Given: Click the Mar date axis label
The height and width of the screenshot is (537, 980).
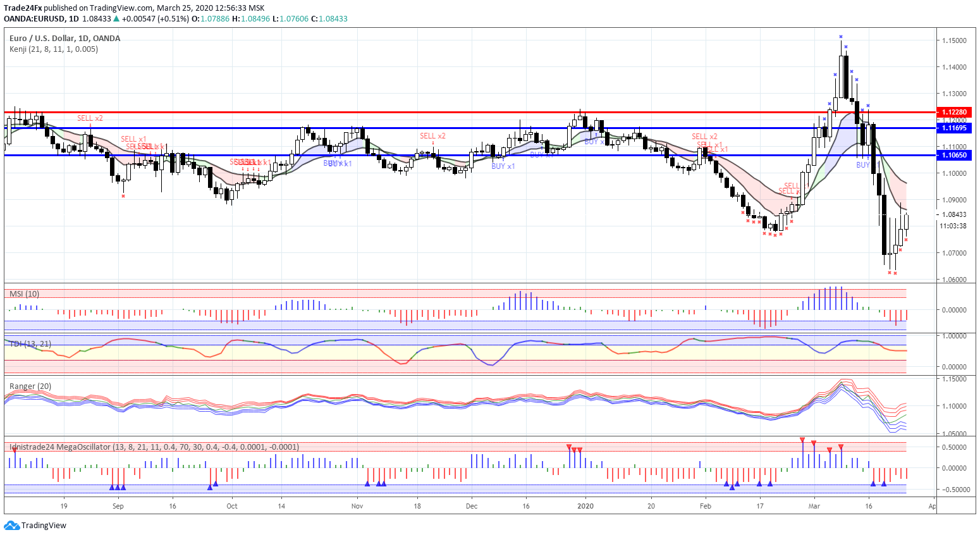Looking at the screenshot, I should click(814, 506).
